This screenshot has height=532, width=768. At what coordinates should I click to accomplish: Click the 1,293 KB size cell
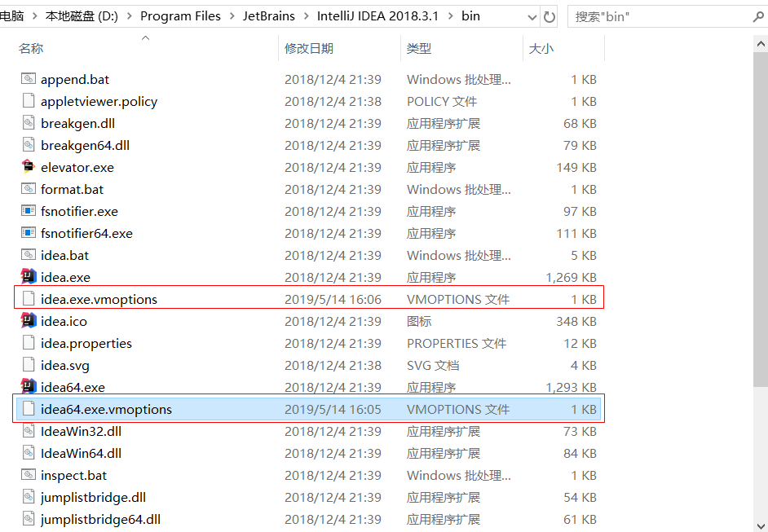[571, 388]
